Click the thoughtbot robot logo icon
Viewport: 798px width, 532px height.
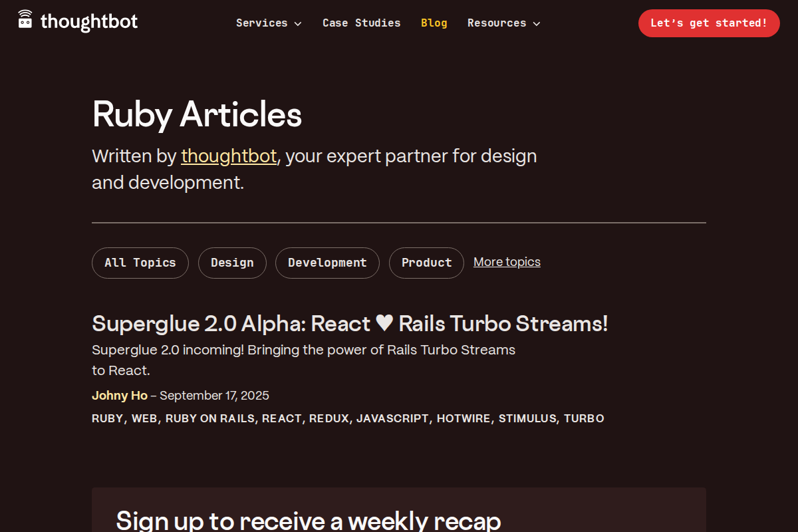25,20
